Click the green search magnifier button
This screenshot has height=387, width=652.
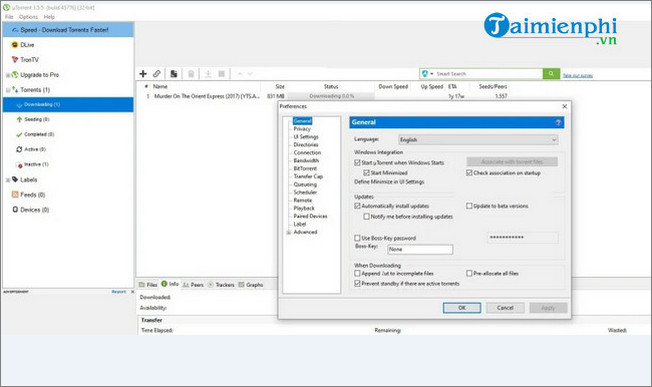[x=551, y=74]
